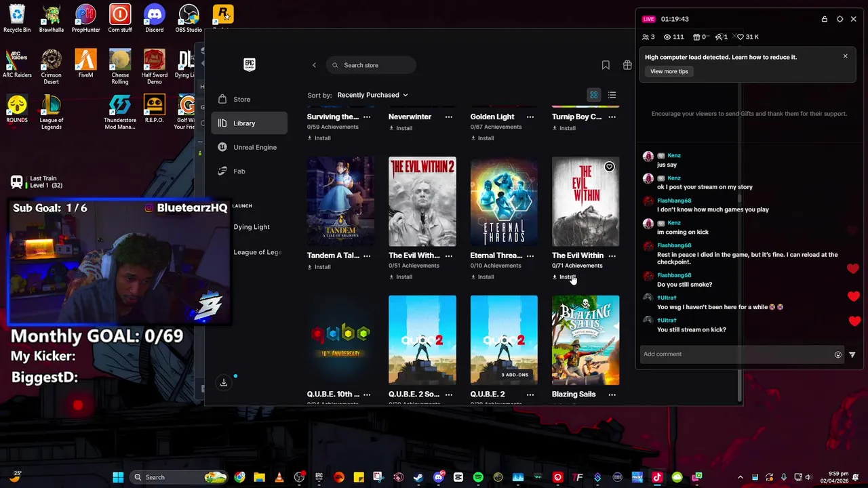Screen dimensions: 868x488
Task: Open options menu for Blazing Sails
Action: [x=612, y=394]
